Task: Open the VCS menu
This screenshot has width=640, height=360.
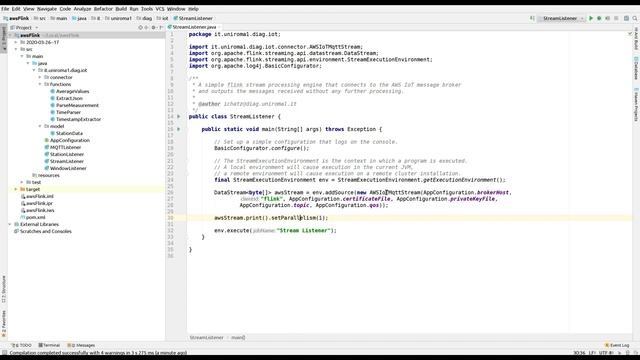Action: (160, 9)
